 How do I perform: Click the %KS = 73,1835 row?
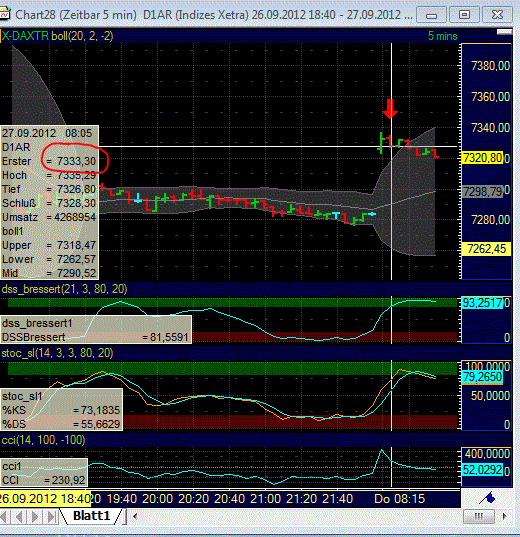click(x=61, y=410)
